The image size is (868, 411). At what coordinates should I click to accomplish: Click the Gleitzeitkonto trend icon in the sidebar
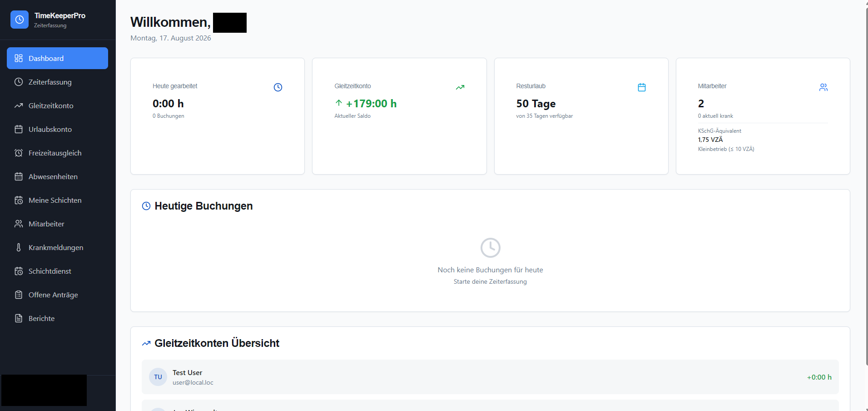click(x=19, y=105)
